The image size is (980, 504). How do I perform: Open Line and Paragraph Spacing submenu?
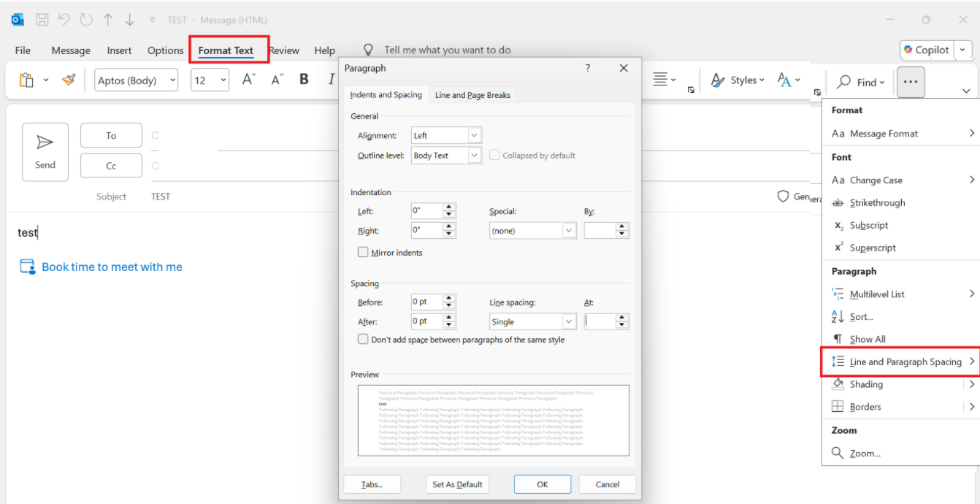[x=900, y=362]
